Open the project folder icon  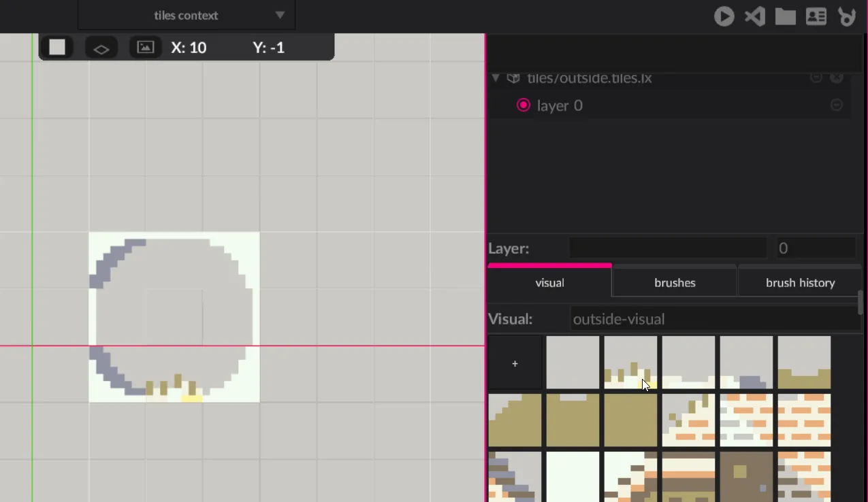point(785,16)
